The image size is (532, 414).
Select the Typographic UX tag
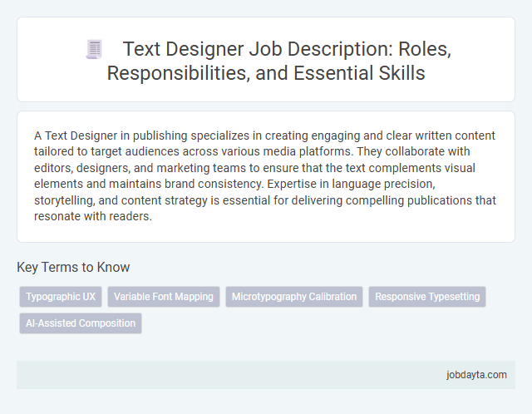coord(61,297)
